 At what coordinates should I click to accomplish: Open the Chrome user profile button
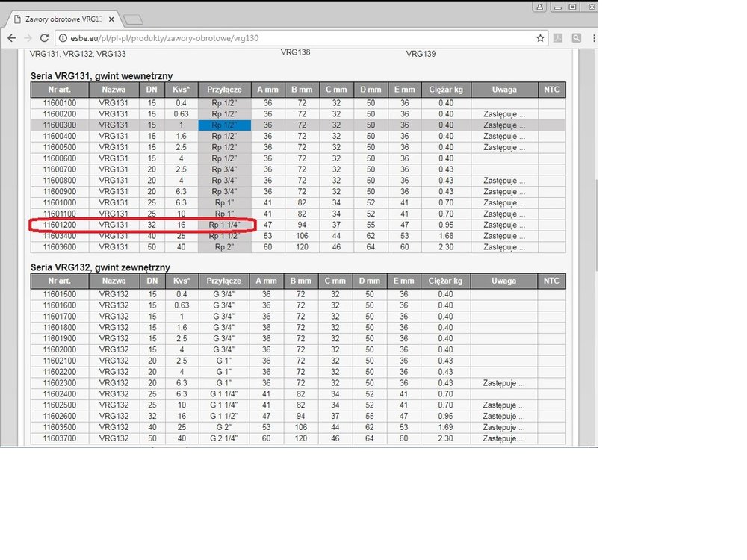(539, 7)
